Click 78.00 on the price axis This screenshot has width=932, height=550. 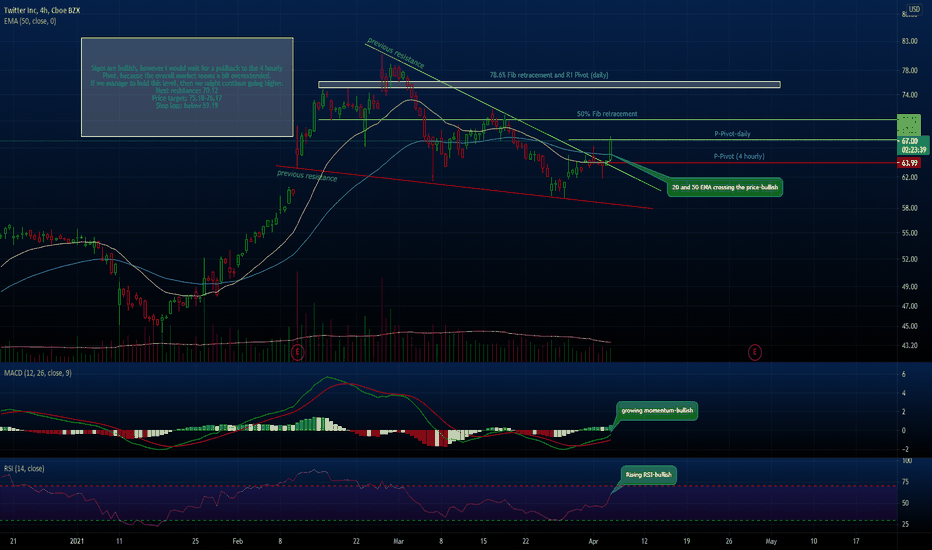pyautogui.click(x=909, y=70)
